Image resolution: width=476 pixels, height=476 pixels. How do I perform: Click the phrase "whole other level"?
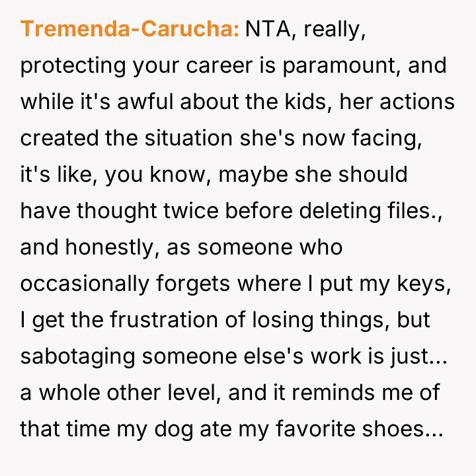pos(124,393)
